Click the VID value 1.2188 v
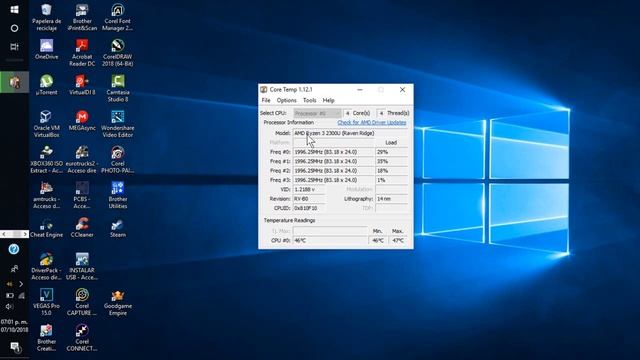The image size is (640, 360). point(309,189)
